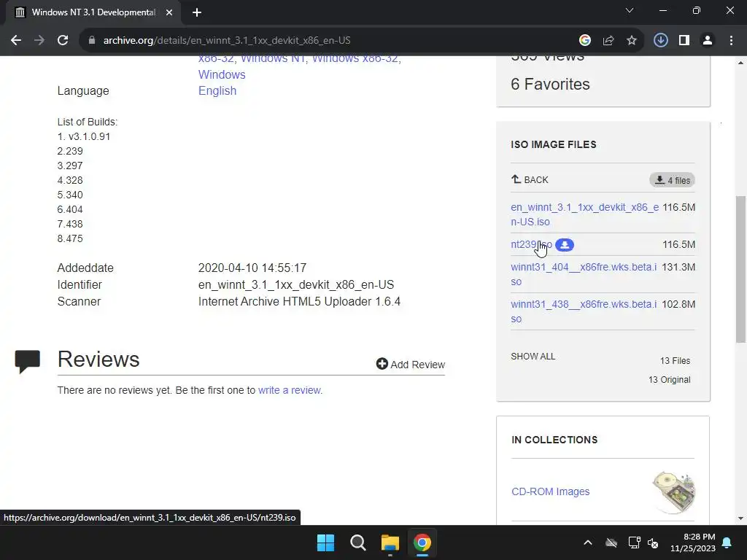Image resolution: width=747 pixels, height=560 pixels.
Task: Open a new browser tab
Action: pos(197,12)
